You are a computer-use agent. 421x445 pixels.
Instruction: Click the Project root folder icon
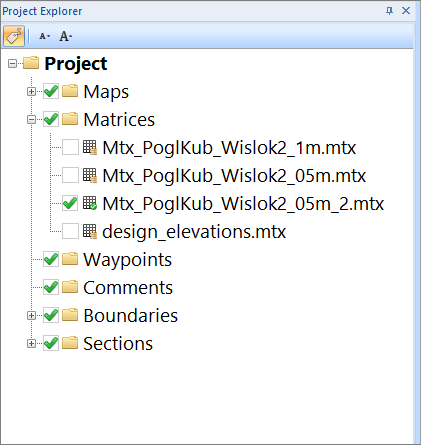pyautogui.click(x=31, y=63)
